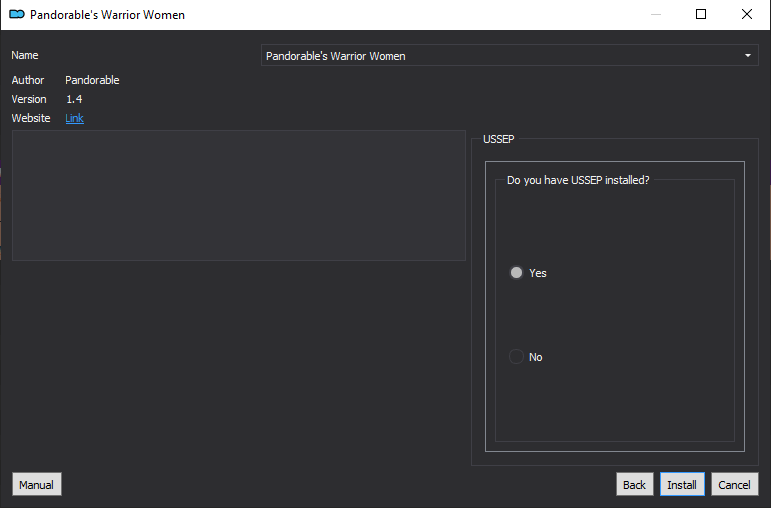Maximize the Pandorable's Warrior Women window

pyautogui.click(x=701, y=14)
